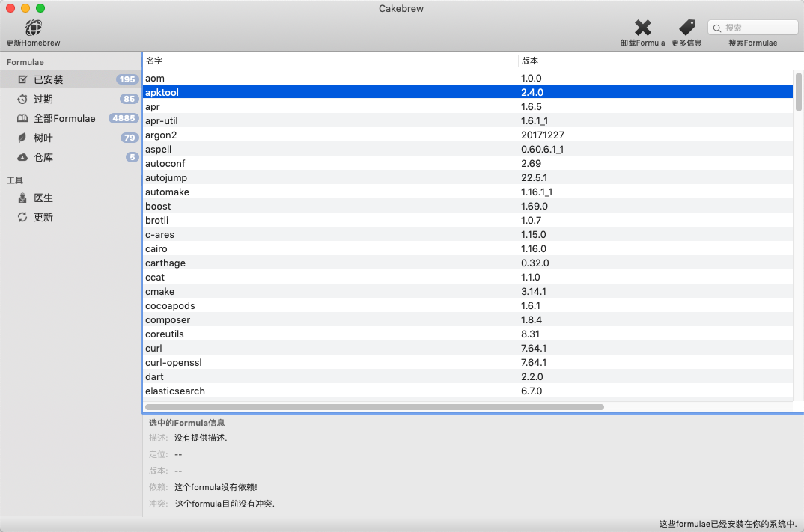Open the 更新 tool item
804x532 pixels.
pyautogui.click(x=71, y=217)
